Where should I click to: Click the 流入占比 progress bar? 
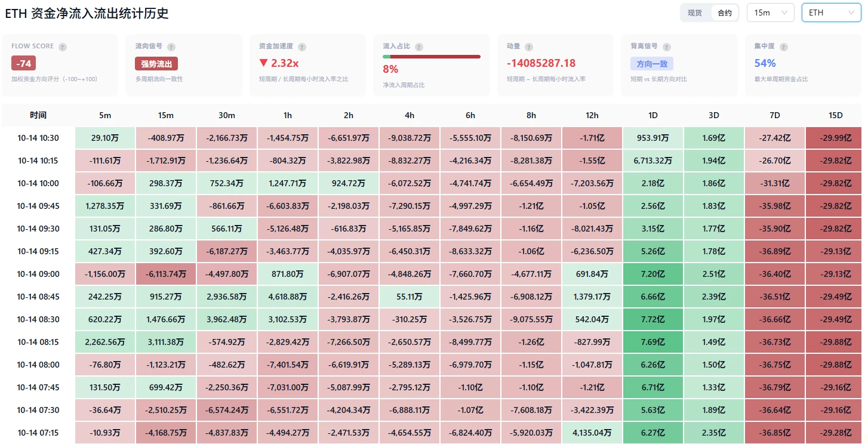click(432, 57)
